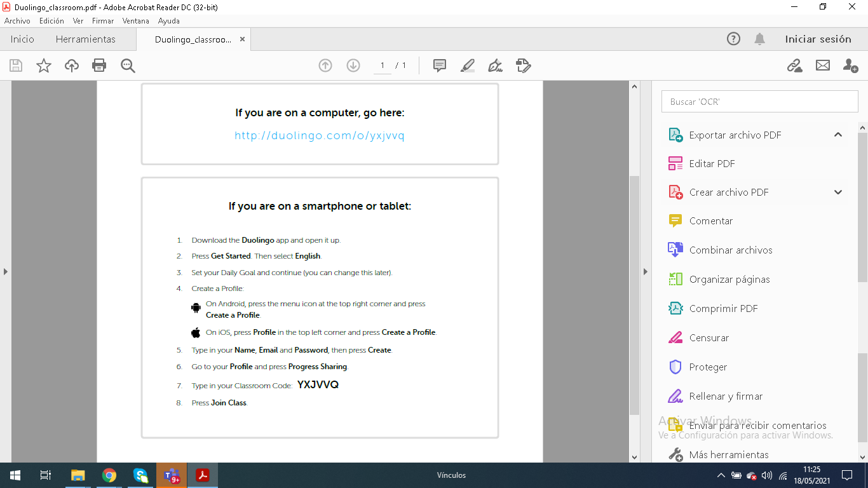Close the Duolingo_classroom tab
The image size is (868, 488).
[242, 39]
